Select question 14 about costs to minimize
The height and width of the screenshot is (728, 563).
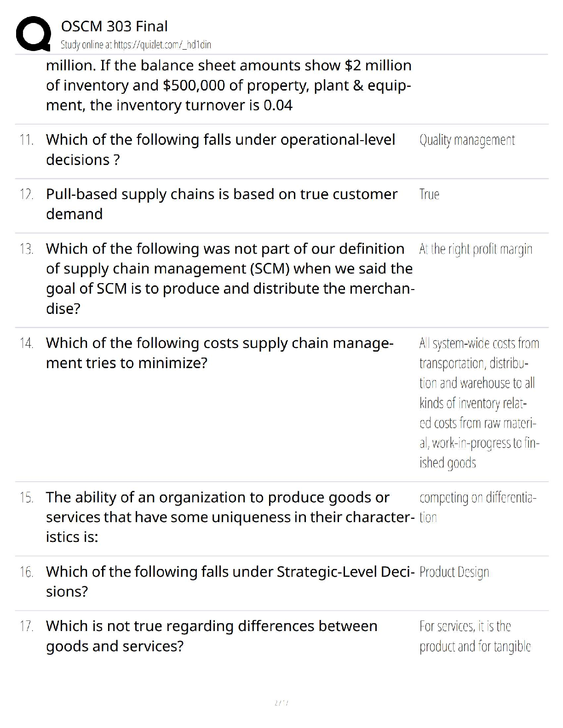[220, 353]
